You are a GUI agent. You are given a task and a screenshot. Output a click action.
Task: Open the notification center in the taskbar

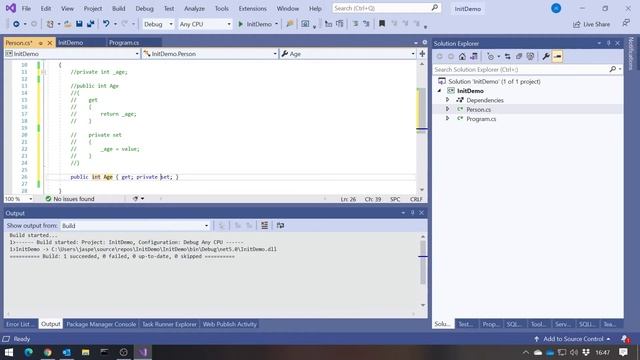(623, 352)
